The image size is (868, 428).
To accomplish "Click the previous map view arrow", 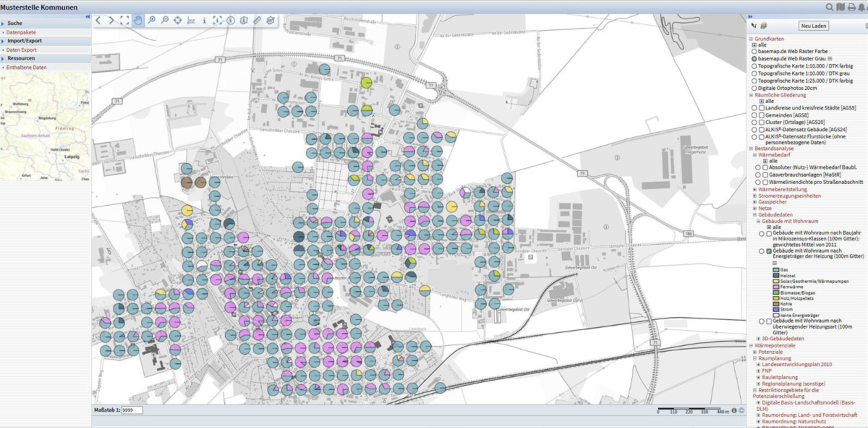I will pos(98,21).
